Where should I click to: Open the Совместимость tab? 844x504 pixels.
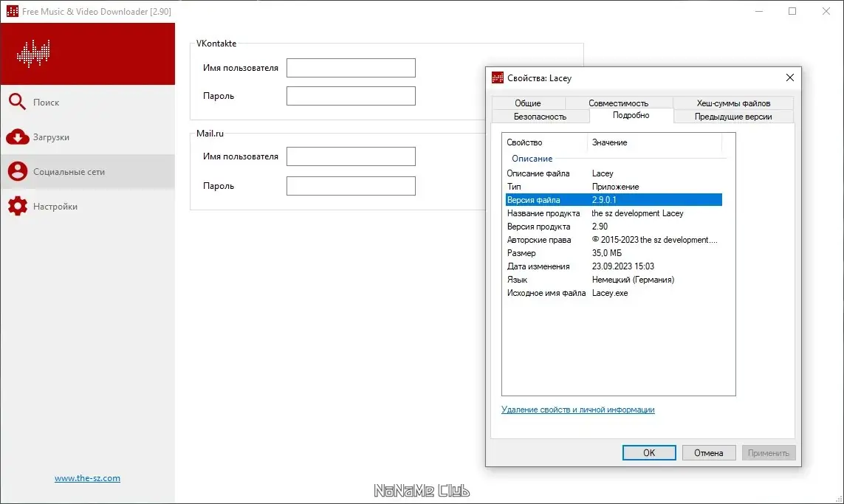(618, 103)
